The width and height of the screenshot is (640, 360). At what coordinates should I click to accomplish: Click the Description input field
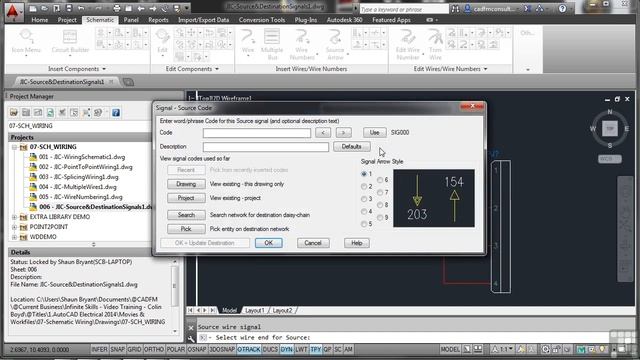(x=266, y=147)
